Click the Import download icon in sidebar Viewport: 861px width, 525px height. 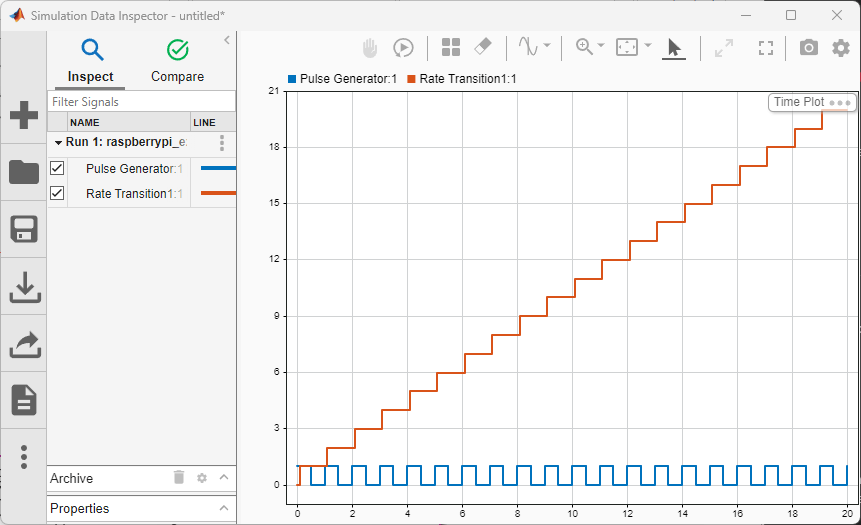tap(23, 287)
